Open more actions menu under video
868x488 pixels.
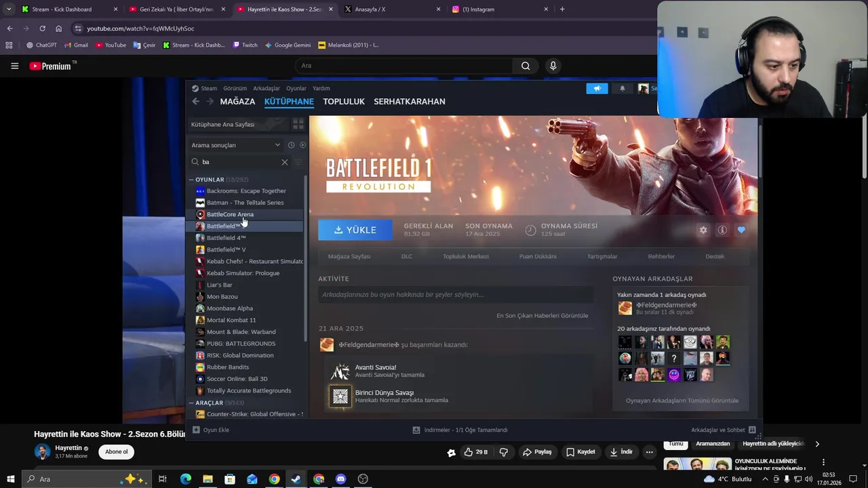pyautogui.click(x=649, y=452)
